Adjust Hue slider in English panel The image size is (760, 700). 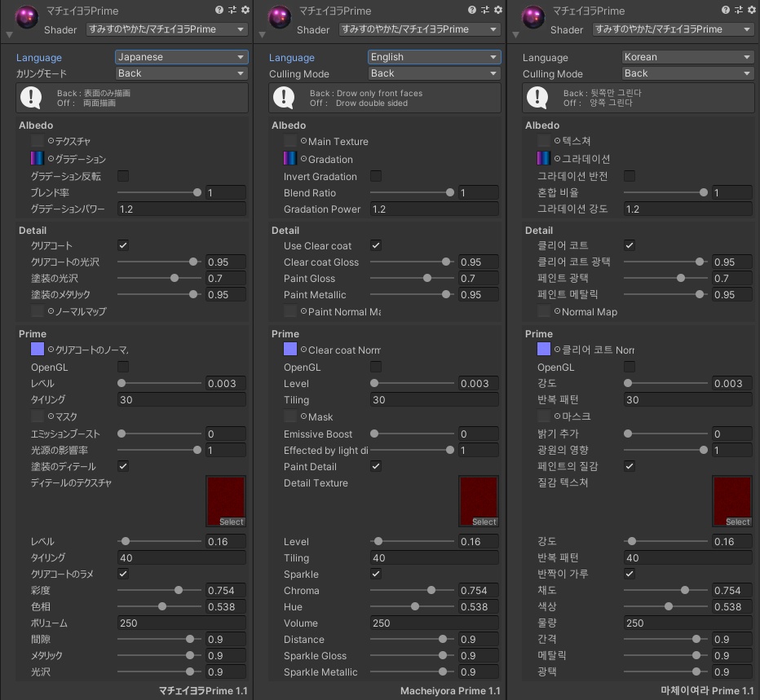tap(412, 606)
